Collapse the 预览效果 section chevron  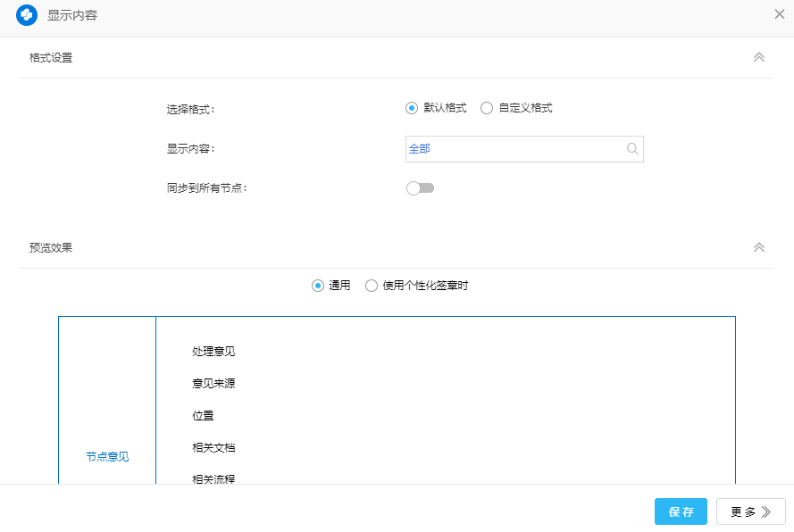click(x=758, y=247)
